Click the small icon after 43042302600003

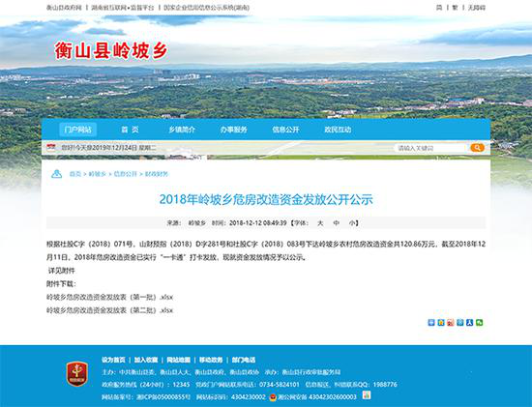click(x=367, y=395)
